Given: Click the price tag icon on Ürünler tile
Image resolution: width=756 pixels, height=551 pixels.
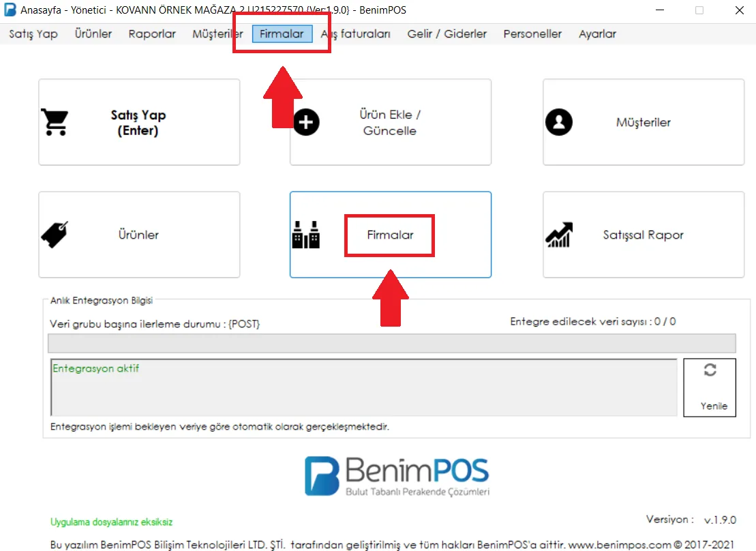Looking at the screenshot, I should (x=55, y=235).
